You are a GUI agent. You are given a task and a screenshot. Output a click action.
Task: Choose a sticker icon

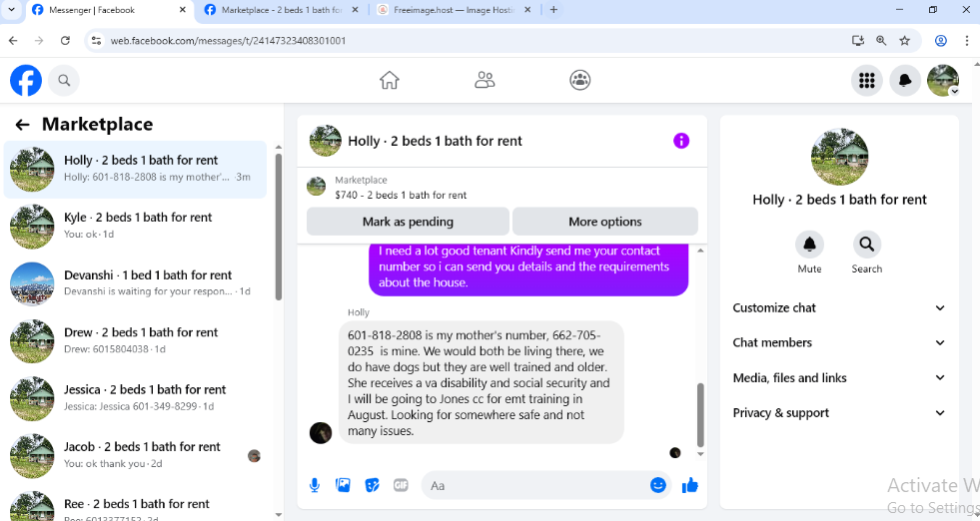point(372,485)
